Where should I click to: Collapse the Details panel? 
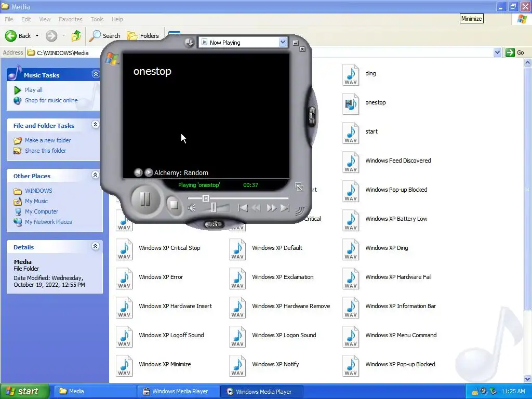point(96,246)
